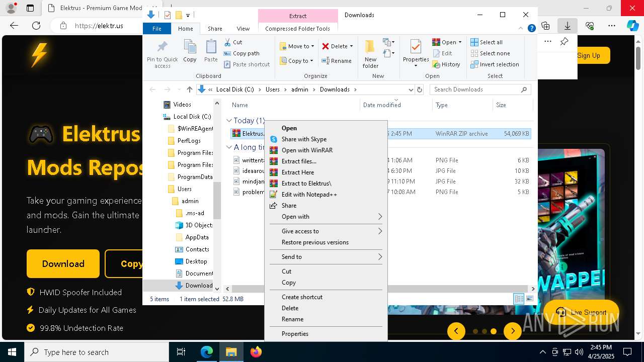The image size is (644, 362).
Task: Collapse the A long time ago group
Action: pyautogui.click(x=229, y=147)
